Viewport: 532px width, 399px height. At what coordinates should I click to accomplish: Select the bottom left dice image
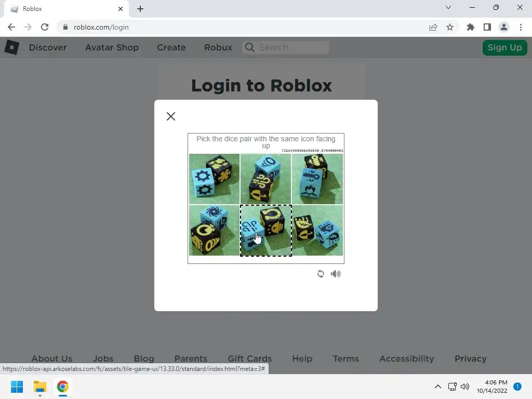(214, 230)
